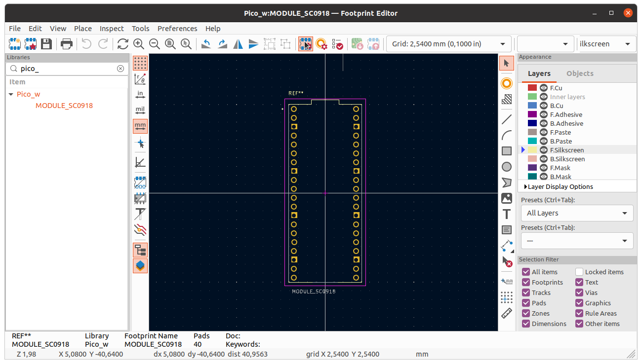Select the Draw Rectangle tool

pos(506,150)
